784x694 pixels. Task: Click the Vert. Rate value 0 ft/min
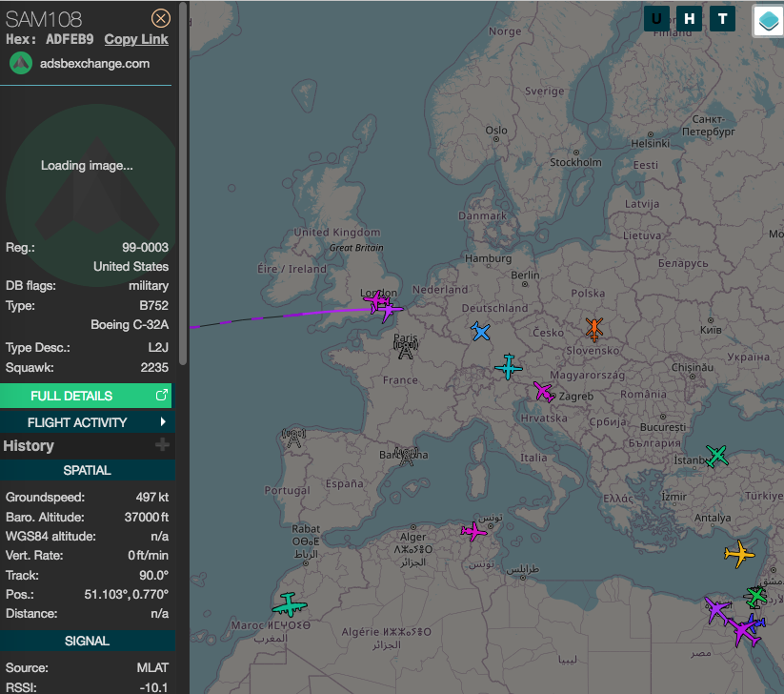(x=148, y=556)
